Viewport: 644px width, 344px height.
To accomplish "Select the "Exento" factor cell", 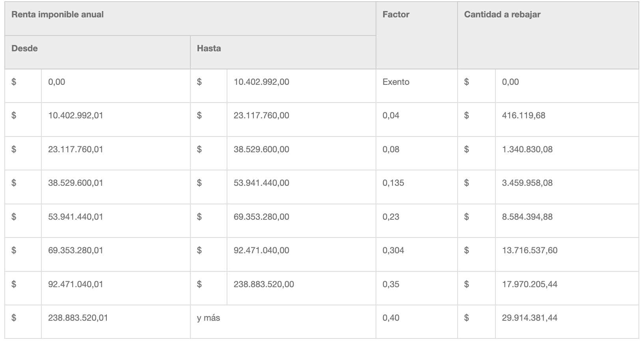I will [396, 82].
